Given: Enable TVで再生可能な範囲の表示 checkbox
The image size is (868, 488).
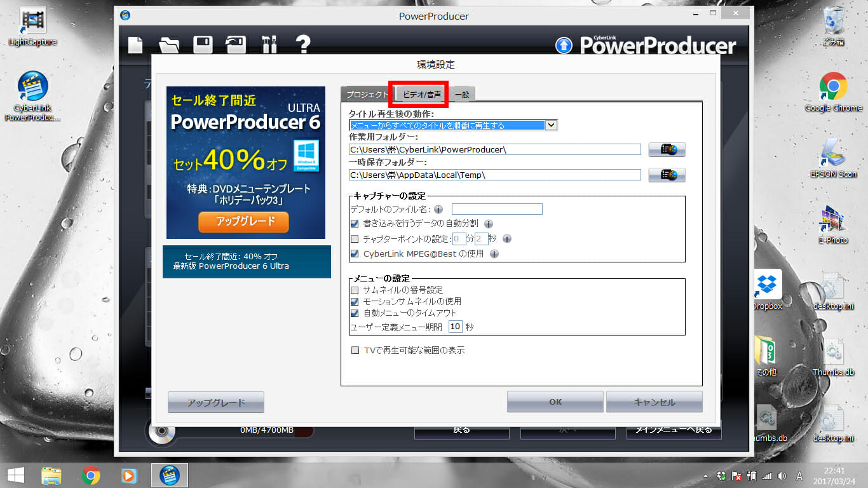Looking at the screenshot, I should [x=355, y=350].
